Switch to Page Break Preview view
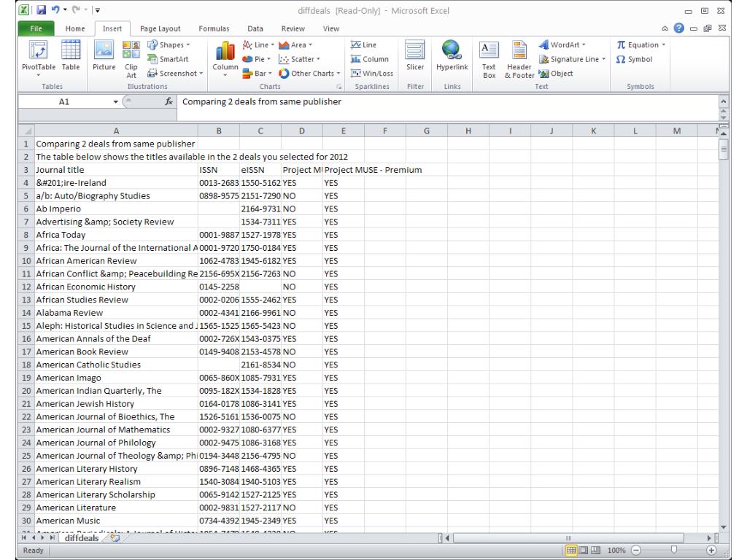This screenshot has height=560, width=747. click(595, 550)
